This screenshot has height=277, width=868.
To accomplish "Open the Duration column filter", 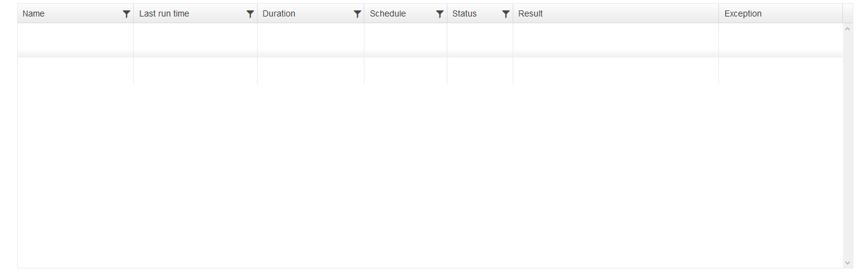I will (x=358, y=14).
